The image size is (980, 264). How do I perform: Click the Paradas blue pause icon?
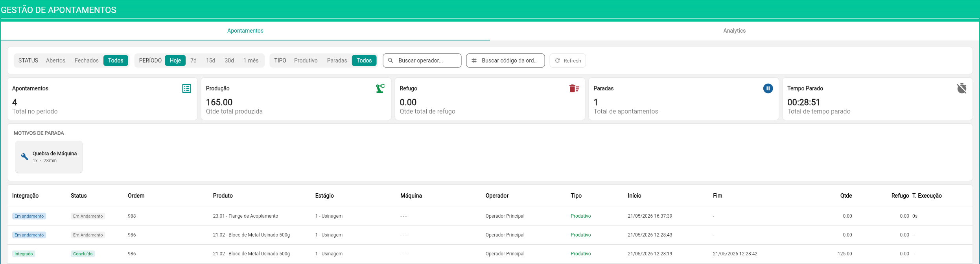(768, 88)
